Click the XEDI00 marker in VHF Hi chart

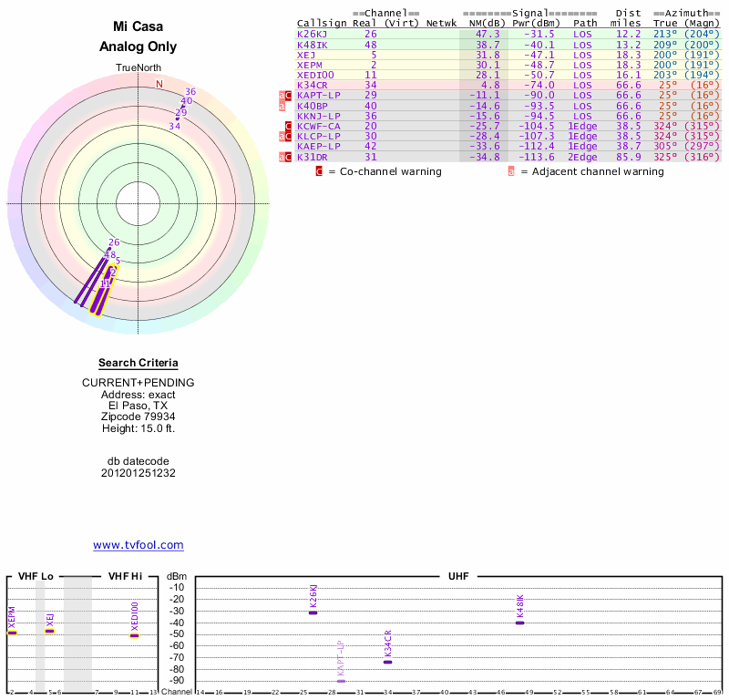click(x=134, y=635)
